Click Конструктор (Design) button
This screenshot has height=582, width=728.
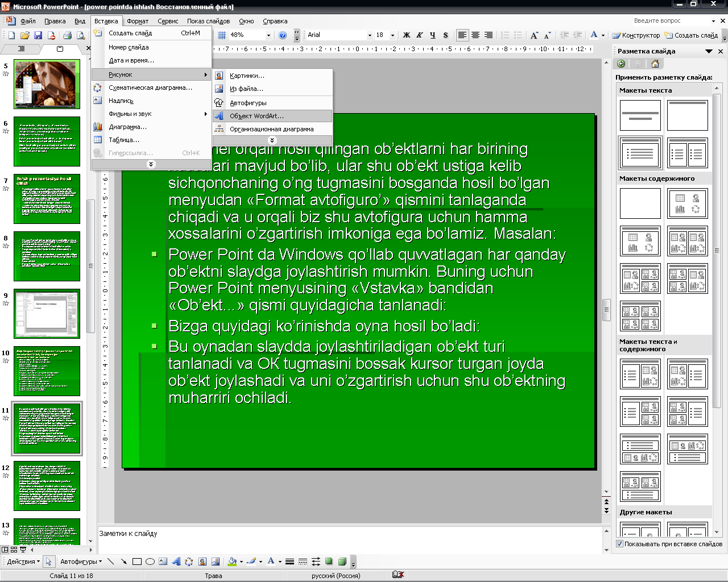[x=636, y=35]
